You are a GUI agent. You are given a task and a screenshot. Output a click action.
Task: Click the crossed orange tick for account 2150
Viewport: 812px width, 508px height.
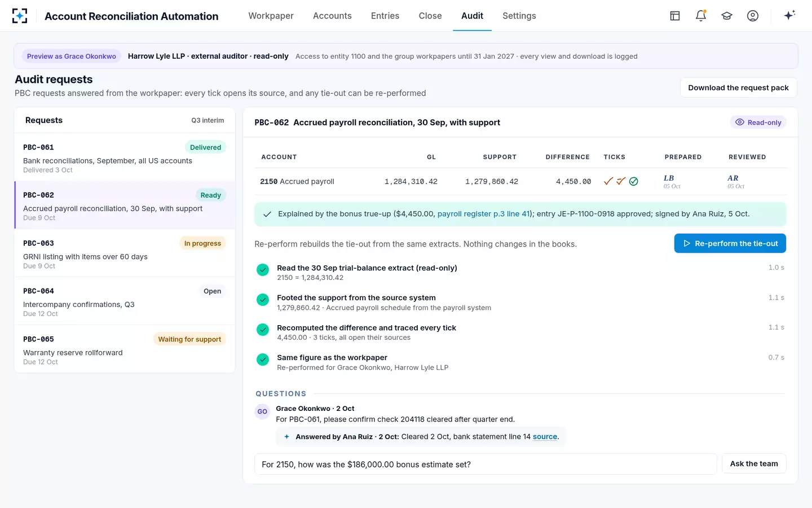pos(621,181)
